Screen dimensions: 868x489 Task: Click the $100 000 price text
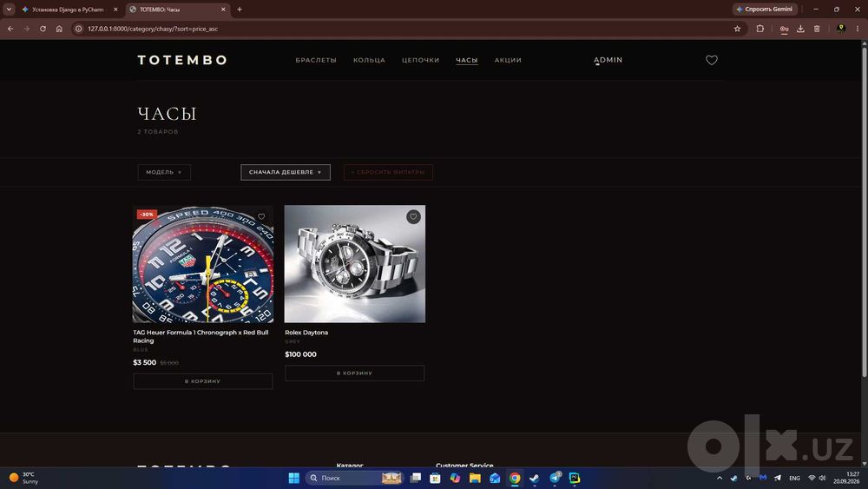pyautogui.click(x=300, y=354)
